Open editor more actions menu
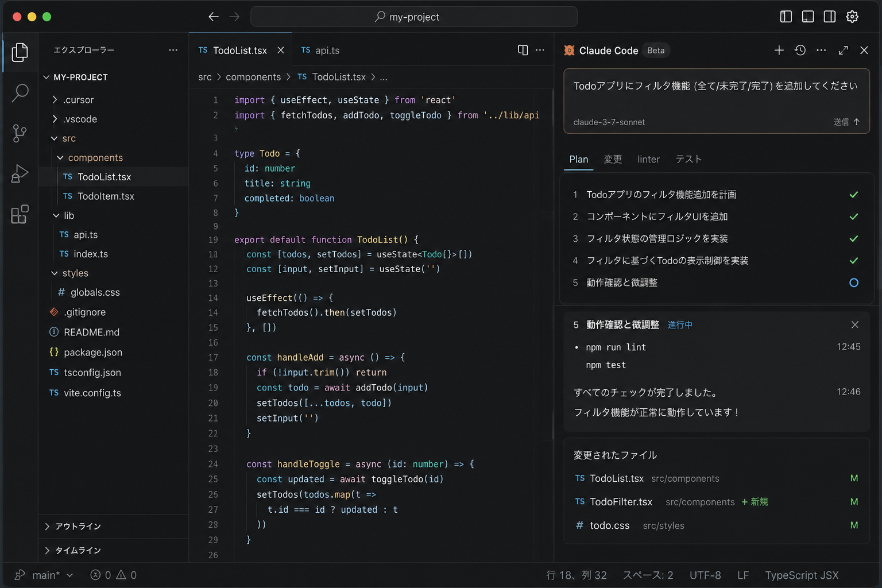Viewport: 882px width, 588px height. pyautogui.click(x=540, y=50)
